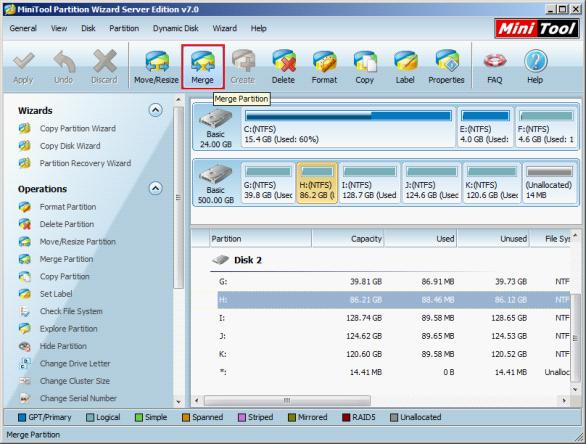Select the H:(NTFS) partition block
Viewport: 586px width, 444px height.
(317, 183)
